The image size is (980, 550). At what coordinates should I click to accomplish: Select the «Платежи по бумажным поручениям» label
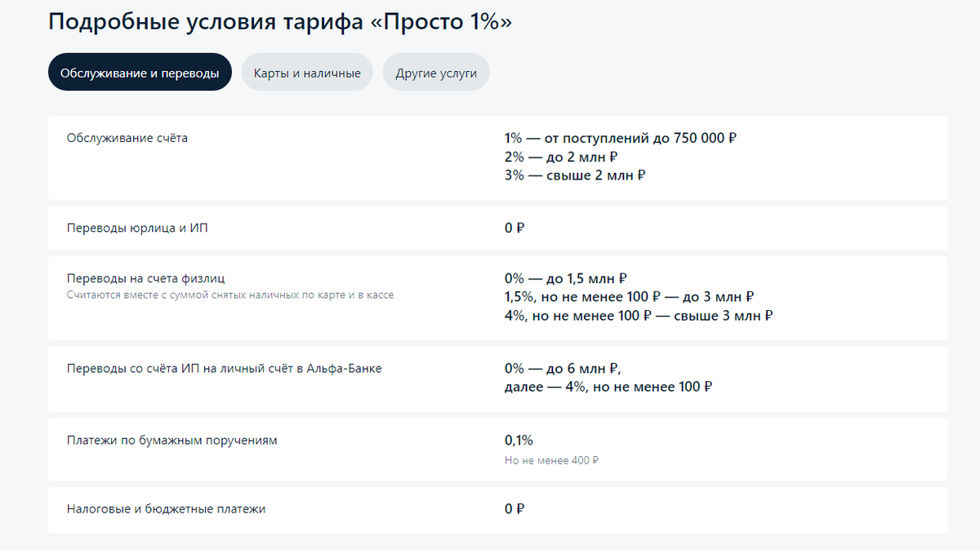173,439
